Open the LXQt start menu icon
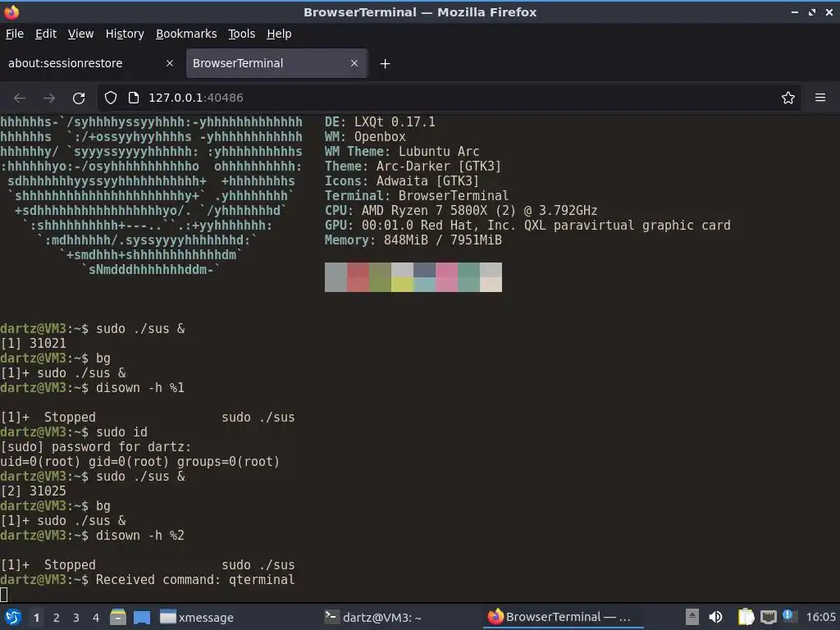Image resolution: width=840 pixels, height=630 pixels. (13, 617)
